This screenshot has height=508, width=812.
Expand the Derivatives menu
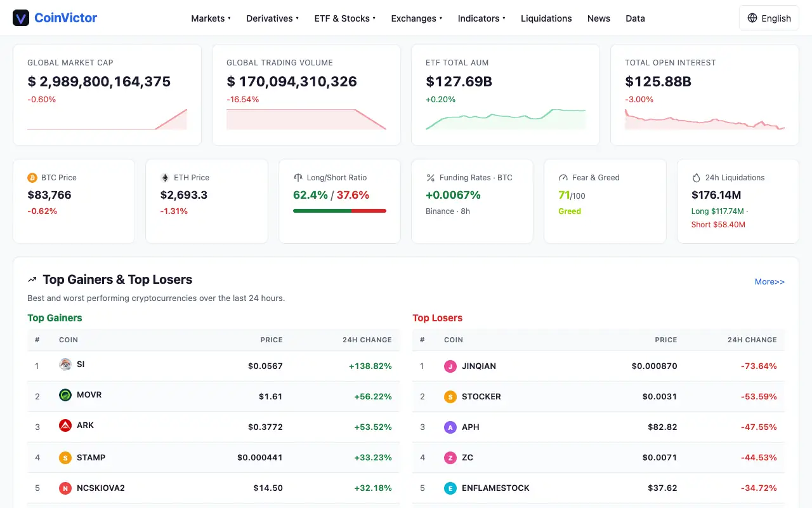pyautogui.click(x=272, y=18)
